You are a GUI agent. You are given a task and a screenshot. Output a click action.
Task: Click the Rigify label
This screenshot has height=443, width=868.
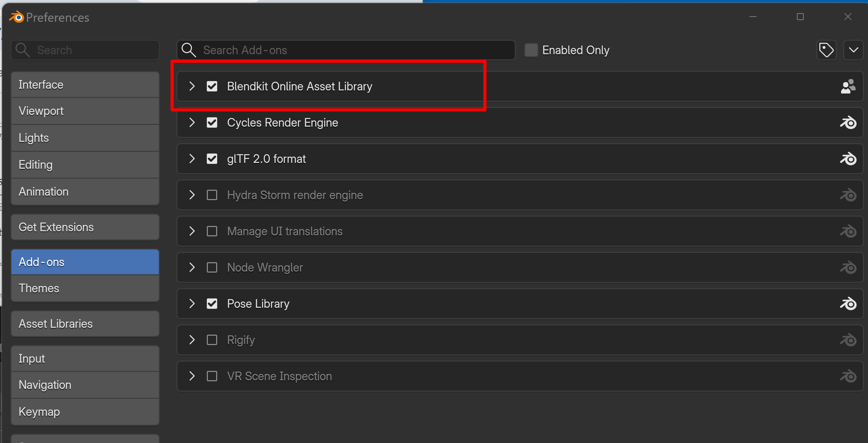(x=241, y=340)
